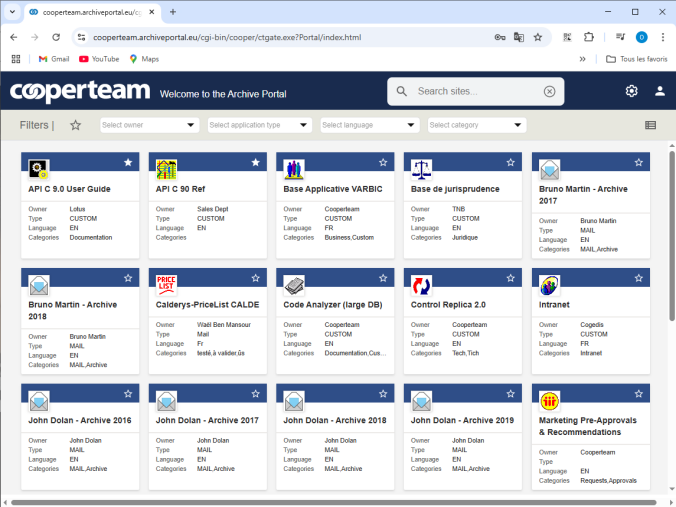
Task: Star the Intranet card
Action: pyautogui.click(x=638, y=278)
